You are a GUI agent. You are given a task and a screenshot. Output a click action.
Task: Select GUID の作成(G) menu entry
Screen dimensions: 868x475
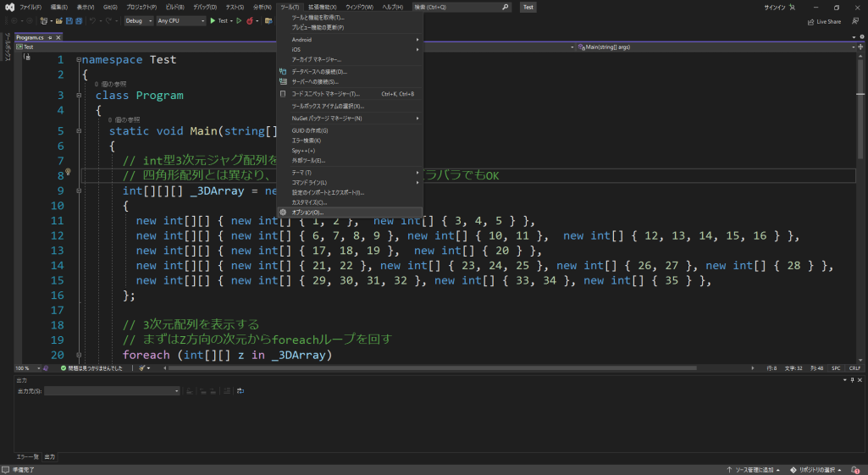[350, 130]
